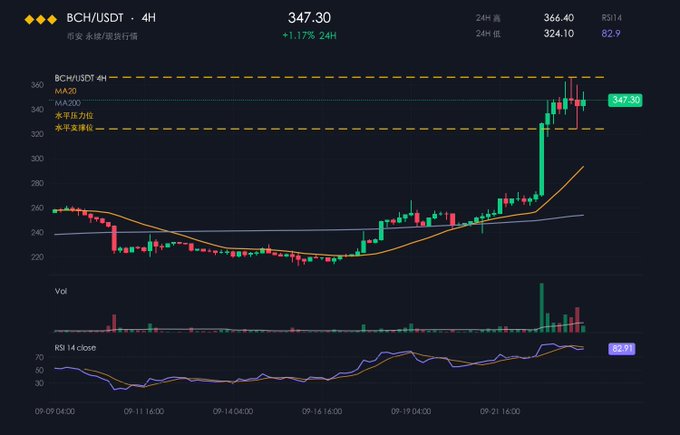The height and width of the screenshot is (435, 680).
Task: Click the 24H high value 366.40
Action: pos(559,18)
